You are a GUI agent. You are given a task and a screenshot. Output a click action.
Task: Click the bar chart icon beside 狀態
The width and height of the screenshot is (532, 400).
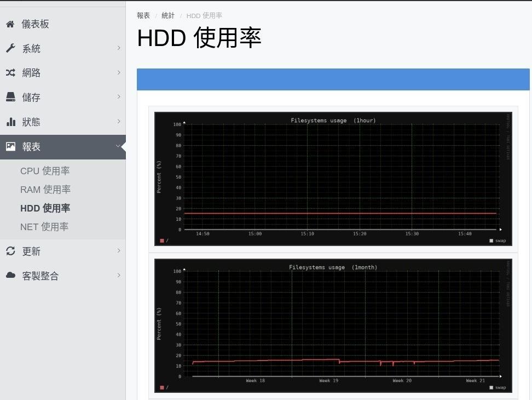[x=11, y=122]
